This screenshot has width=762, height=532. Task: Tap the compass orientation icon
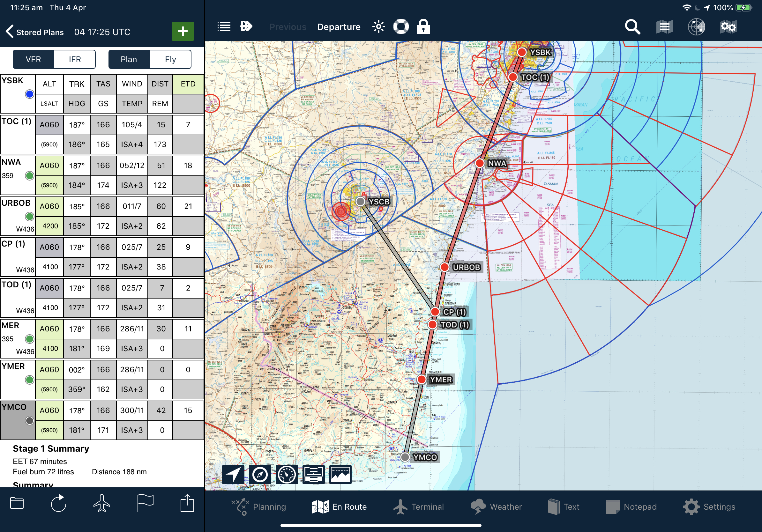click(260, 474)
